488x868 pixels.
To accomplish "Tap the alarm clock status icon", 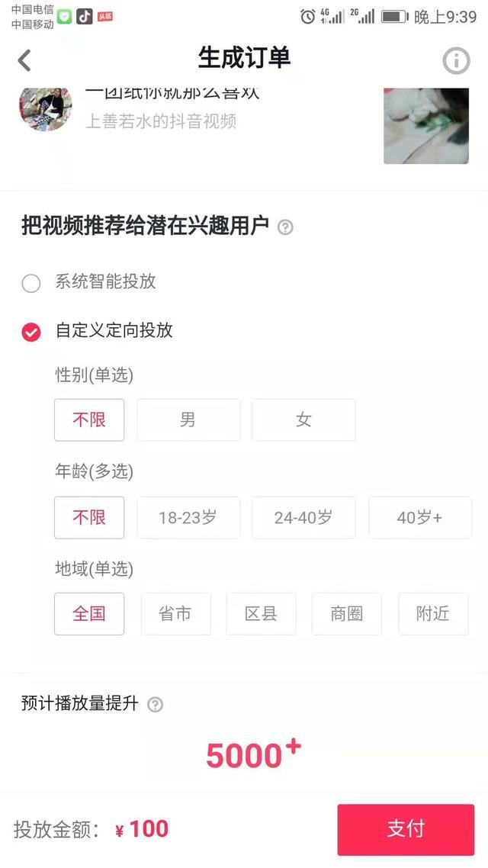I will (307, 17).
